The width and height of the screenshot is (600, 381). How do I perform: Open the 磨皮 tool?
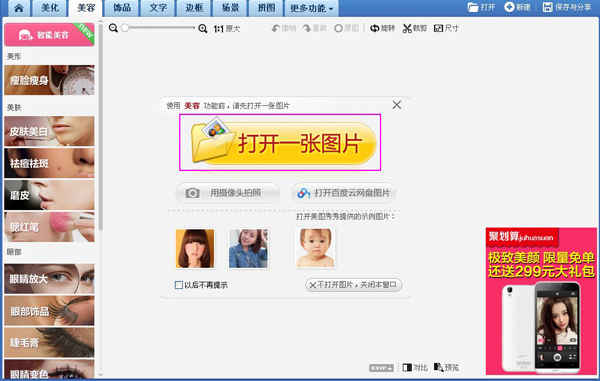pyautogui.click(x=49, y=195)
